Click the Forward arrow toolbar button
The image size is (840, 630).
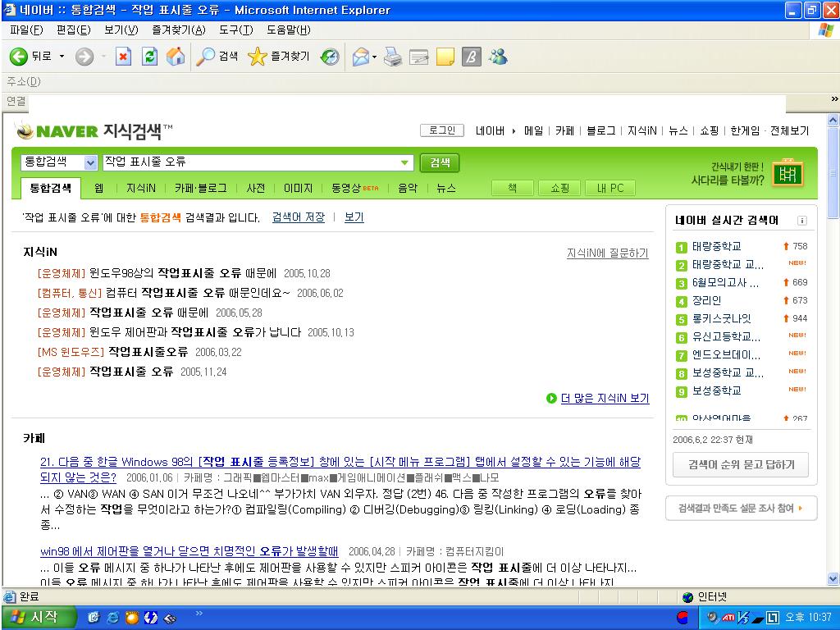pos(84,57)
